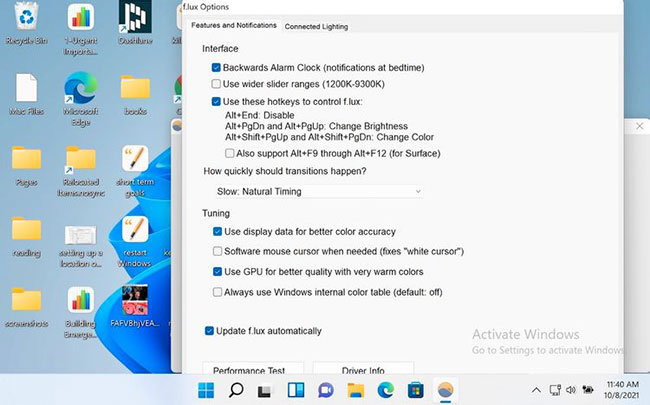Toggle Use these hotkeys to control f.lux
The height and width of the screenshot is (405, 650).
click(x=216, y=102)
